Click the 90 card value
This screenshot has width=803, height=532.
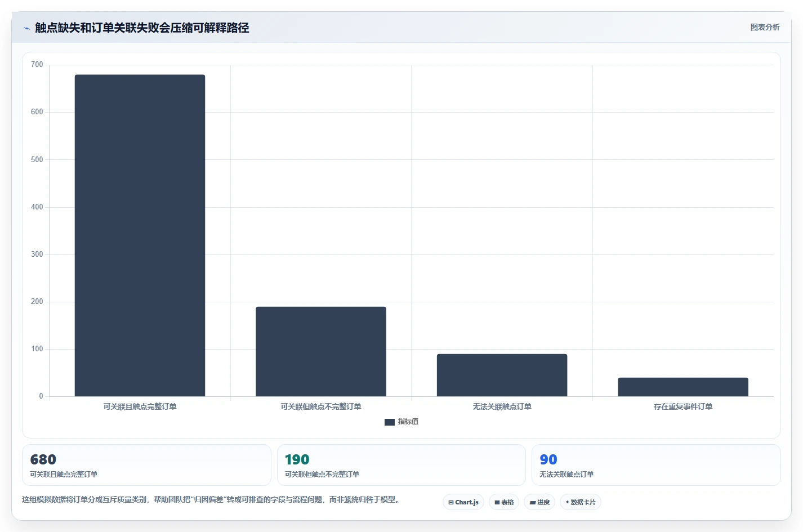(x=548, y=459)
